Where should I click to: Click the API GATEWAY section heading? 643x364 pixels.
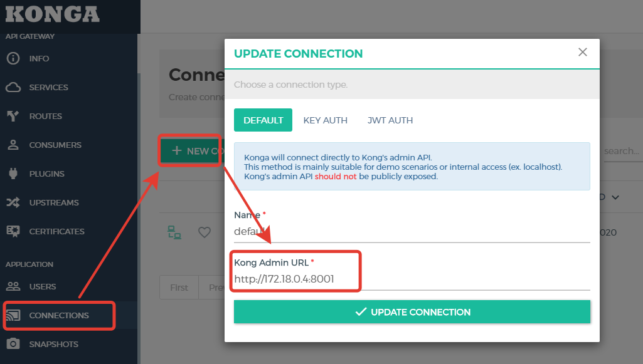(30, 36)
